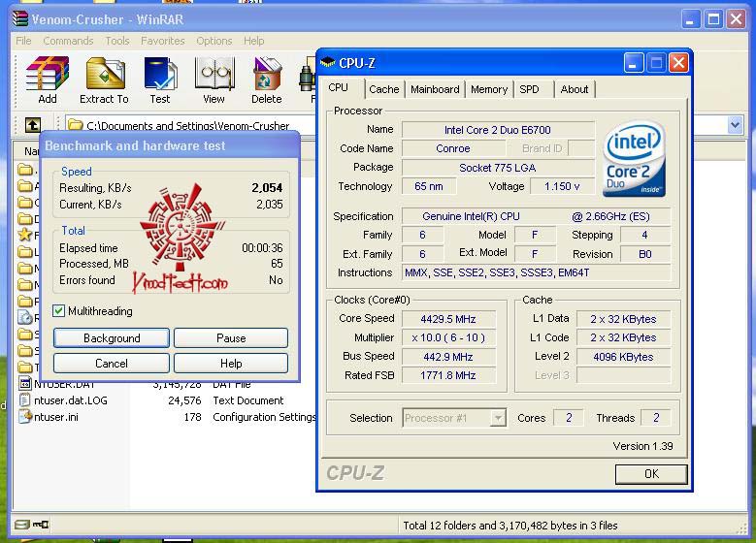The width and height of the screenshot is (756, 543).
Task: Switch to the About tab
Action: 575,89
